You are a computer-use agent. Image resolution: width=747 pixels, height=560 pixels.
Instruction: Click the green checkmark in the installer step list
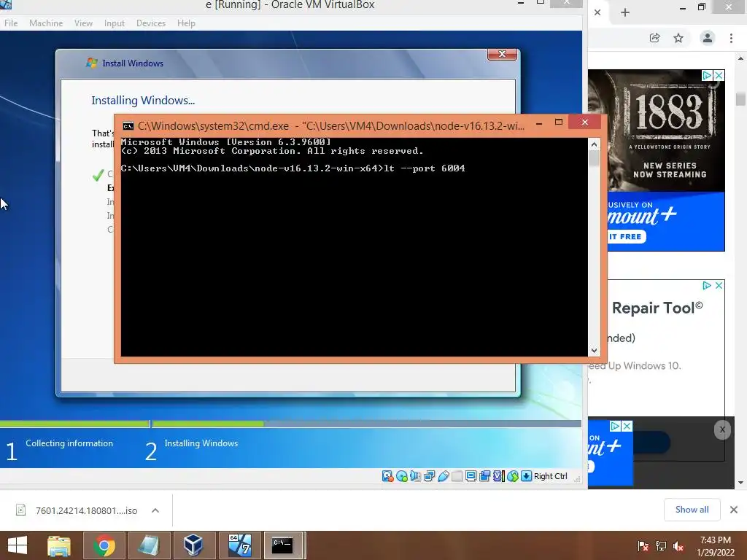click(x=98, y=175)
